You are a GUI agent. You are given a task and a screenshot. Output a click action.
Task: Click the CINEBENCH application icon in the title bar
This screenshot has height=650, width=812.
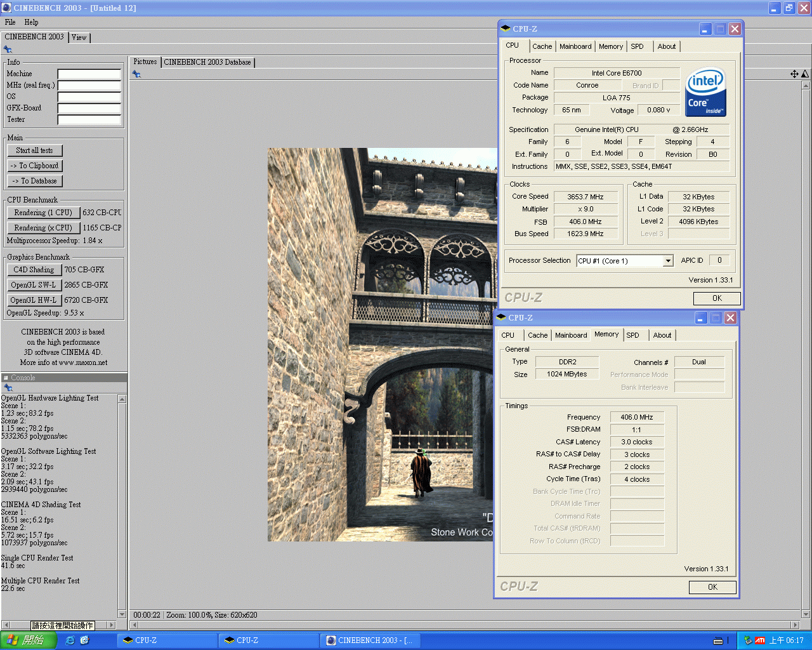pos(6,8)
